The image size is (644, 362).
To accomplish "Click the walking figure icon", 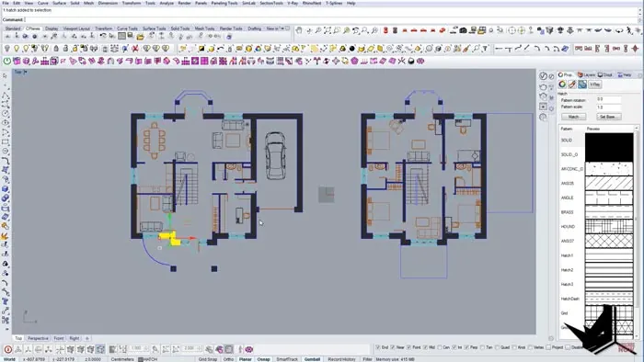I will pos(629,30).
